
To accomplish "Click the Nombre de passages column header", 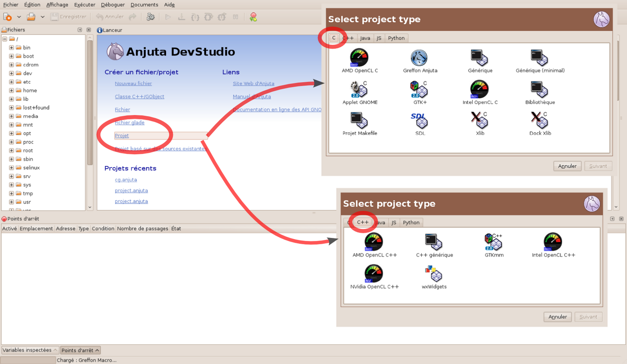I will click(143, 229).
